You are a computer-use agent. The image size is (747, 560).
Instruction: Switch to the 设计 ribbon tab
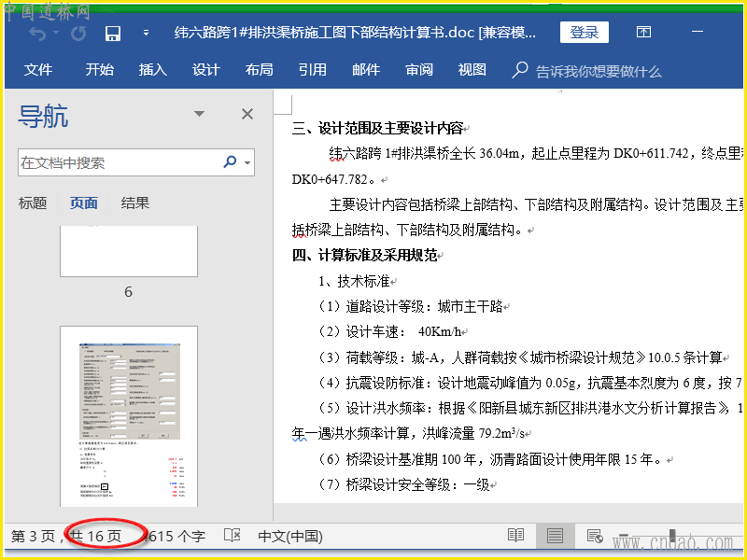205,69
